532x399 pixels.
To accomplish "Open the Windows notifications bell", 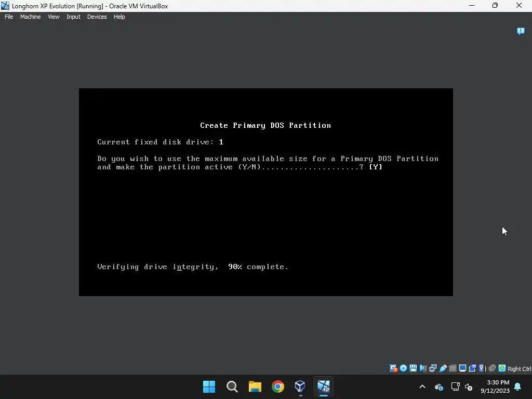I will (518, 387).
